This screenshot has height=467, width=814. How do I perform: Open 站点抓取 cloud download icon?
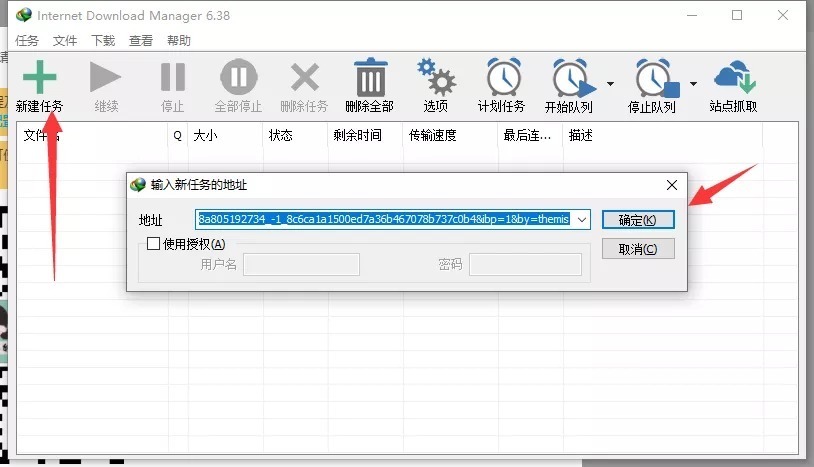(735, 77)
